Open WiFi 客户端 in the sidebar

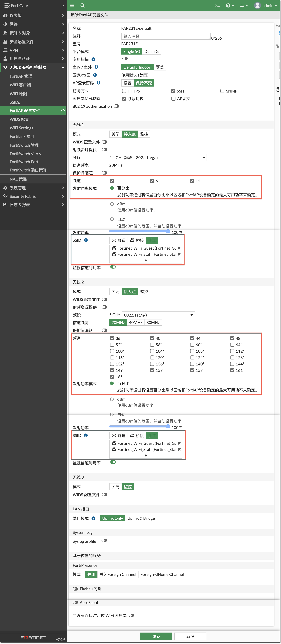click(20, 85)
